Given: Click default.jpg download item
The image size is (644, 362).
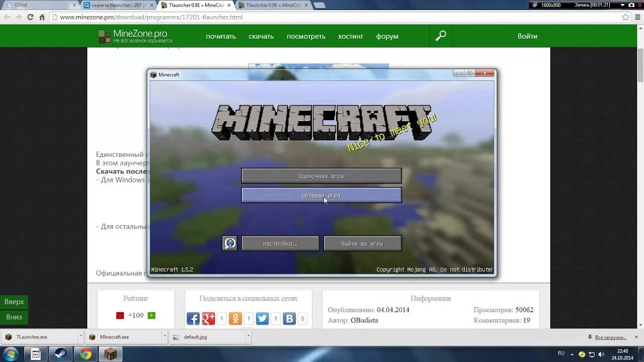Looking at the screenshot, I should pos(207,337).
